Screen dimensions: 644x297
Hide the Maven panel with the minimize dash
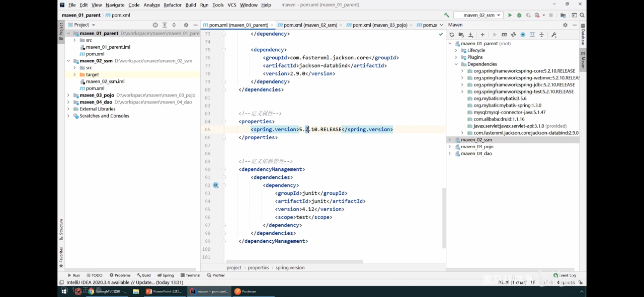(574, 25)
